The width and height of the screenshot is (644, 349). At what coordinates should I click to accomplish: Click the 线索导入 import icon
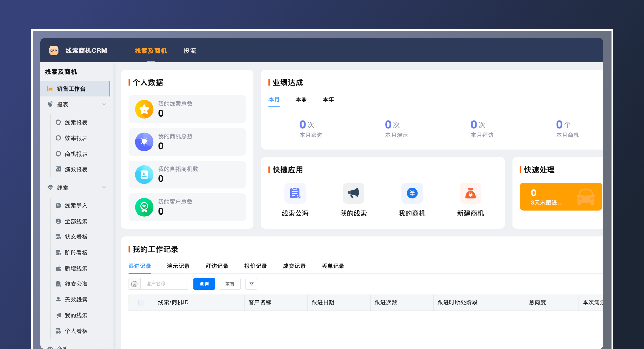pyautogui.click(x=58, y=205)
